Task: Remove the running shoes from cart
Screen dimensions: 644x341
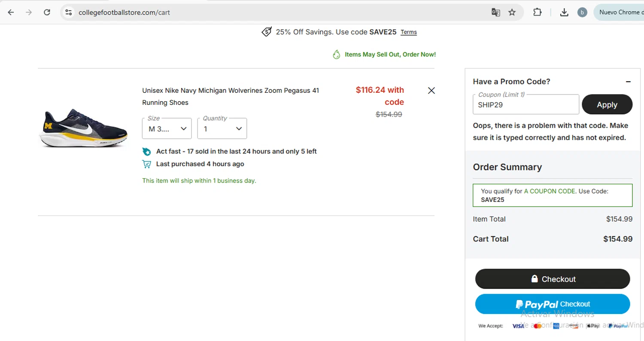Action: [x=431, y=90]
